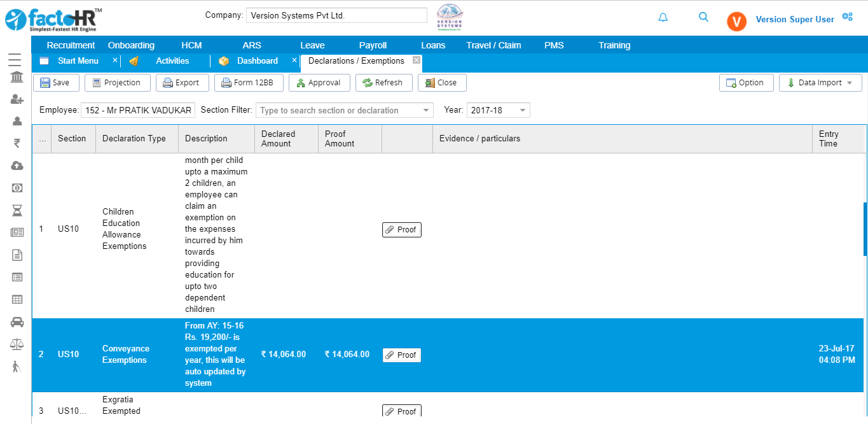Click the walking person icon in sidebar
Image resolution: width=868 pixels, height=424 pixels.
coord(17,366)
